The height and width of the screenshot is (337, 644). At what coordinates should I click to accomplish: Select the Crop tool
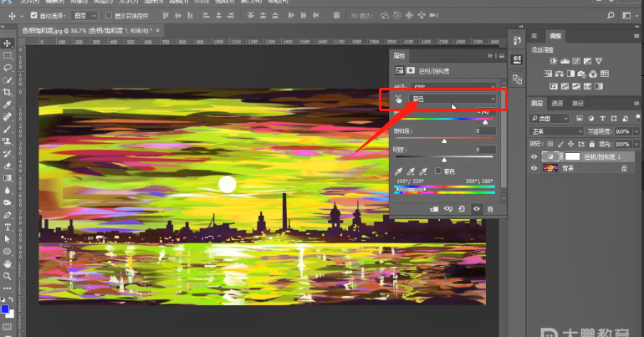(x=8, y=92)
